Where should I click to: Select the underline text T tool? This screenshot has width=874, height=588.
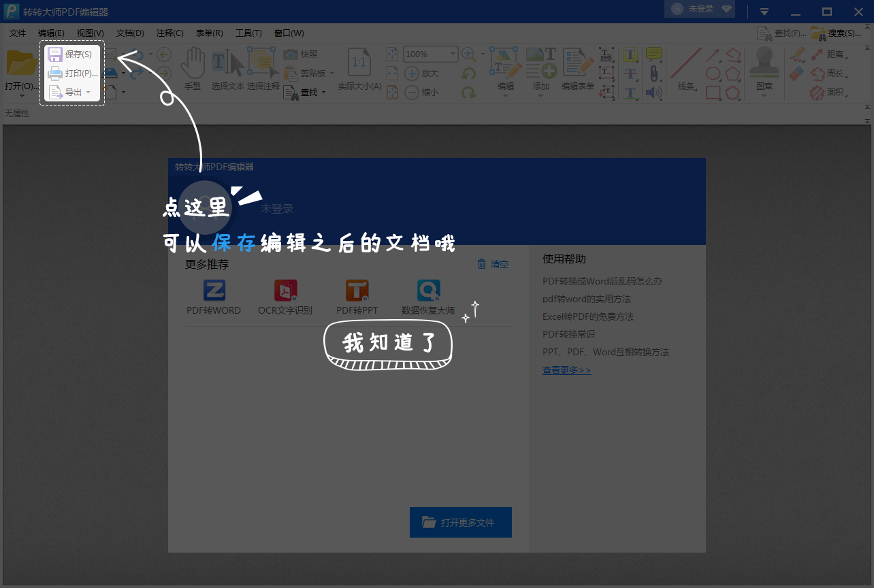(631, 92)
